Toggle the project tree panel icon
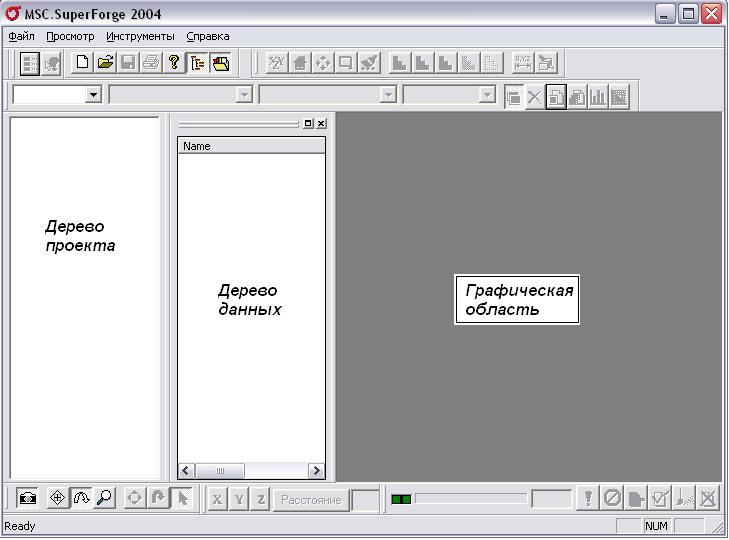The width and height of the screenshot is (729, 540). [x=197, y=63]
